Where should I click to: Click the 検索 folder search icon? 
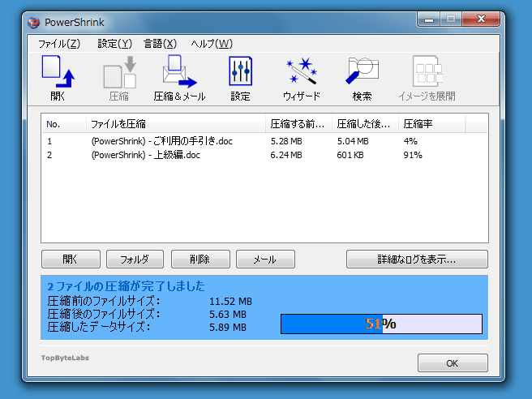362,78
